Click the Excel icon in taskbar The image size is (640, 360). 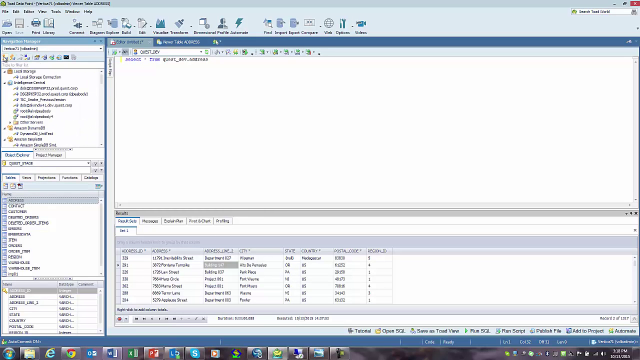point(133,353)
